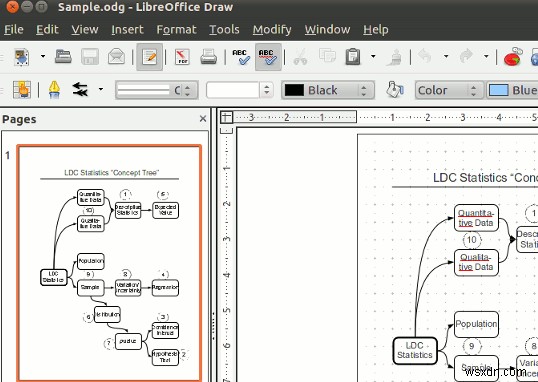Close the Pages panel

coord(203,119)
